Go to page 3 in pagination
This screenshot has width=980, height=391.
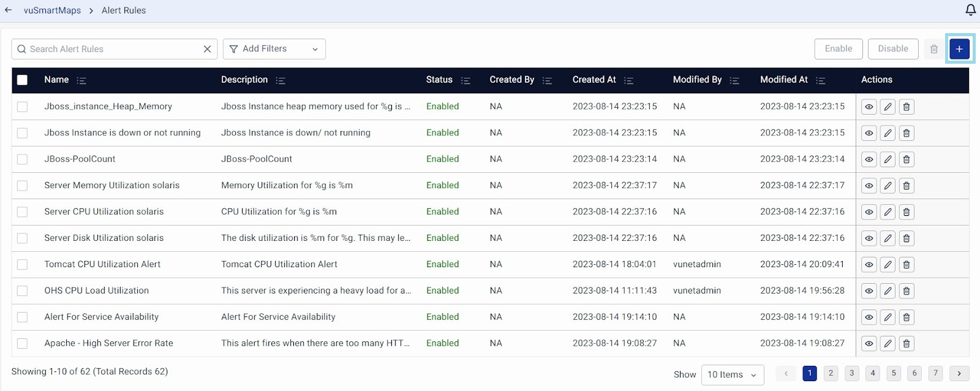(851, 373)
